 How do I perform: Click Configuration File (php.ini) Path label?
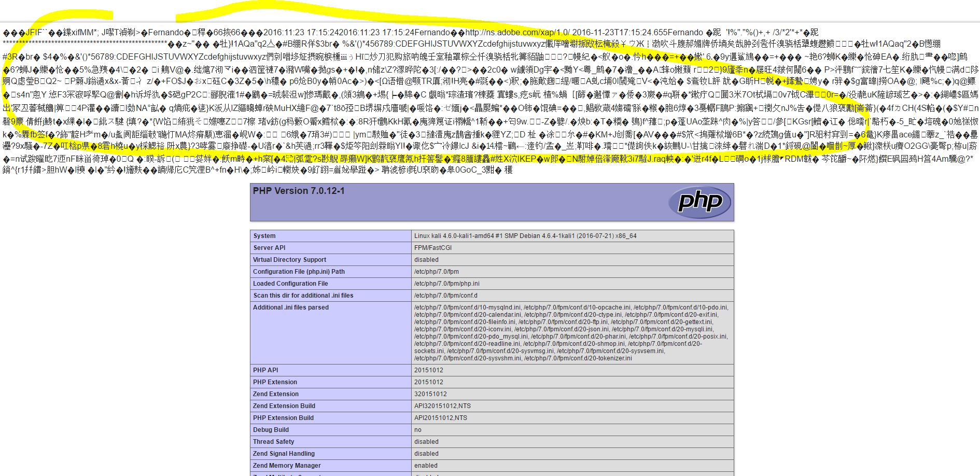[x=299, y=272]
